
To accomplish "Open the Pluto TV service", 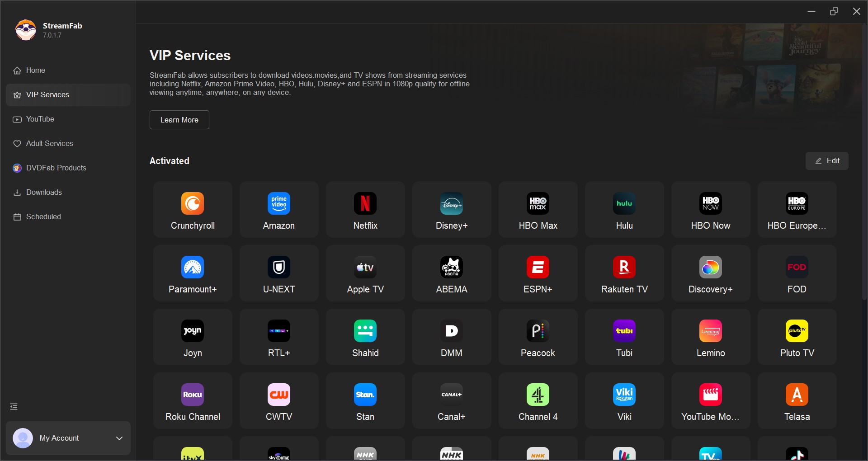I will [x=797, y=337].
